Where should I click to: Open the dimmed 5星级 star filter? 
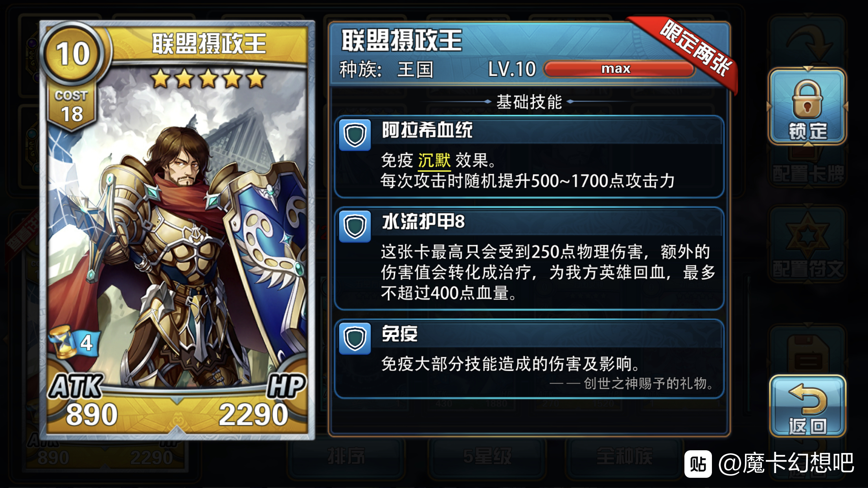[487, 457]
